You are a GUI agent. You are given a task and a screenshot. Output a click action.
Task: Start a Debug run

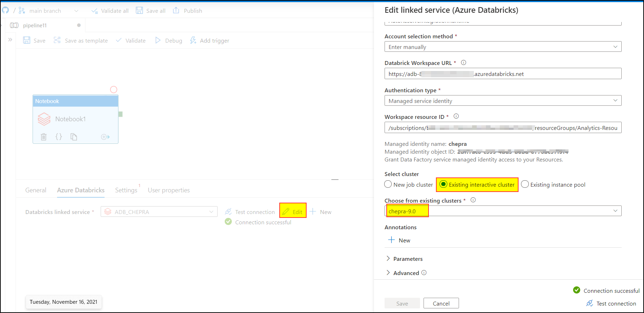point(169,40)
